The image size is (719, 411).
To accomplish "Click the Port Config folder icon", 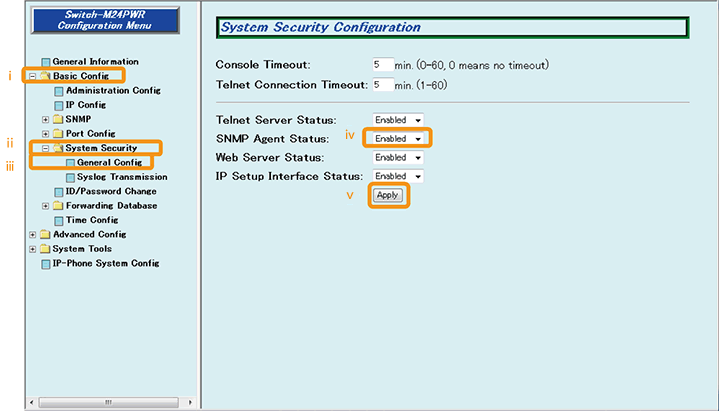I will (x=58, y=134).
